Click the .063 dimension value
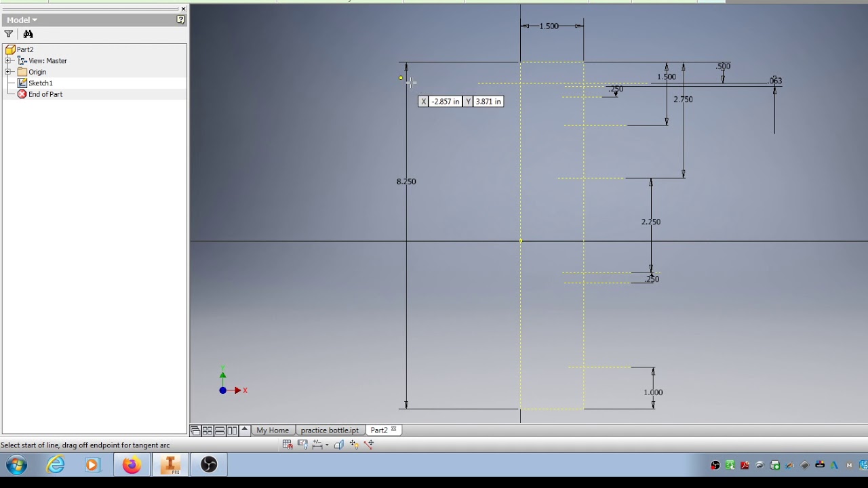The height and width of the screenshot is (488, 868). (775, 81)
